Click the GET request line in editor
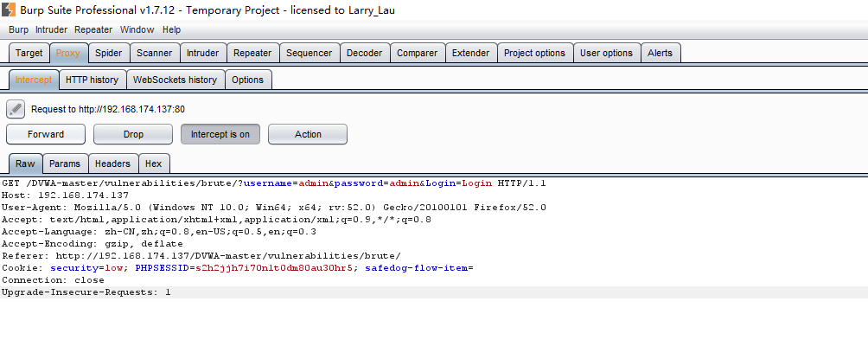868x359 pixels. pyautogui.click(x=274, y=183)
